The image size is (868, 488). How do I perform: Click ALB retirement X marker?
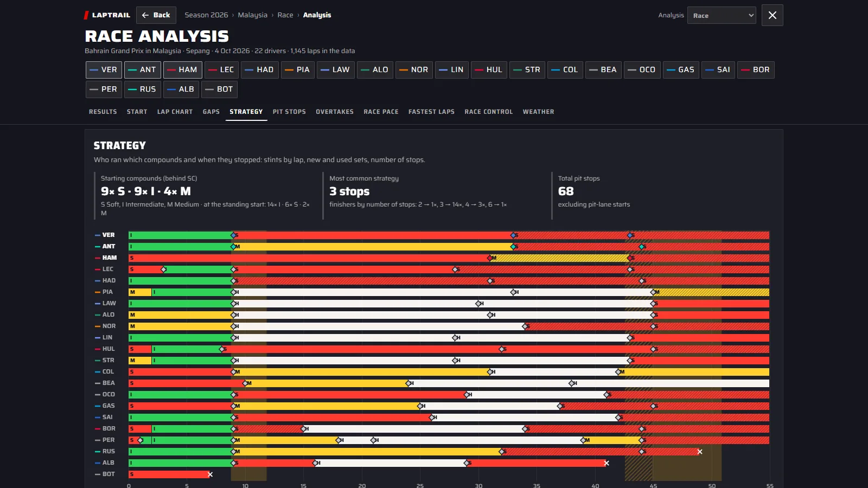coord(607,463)
